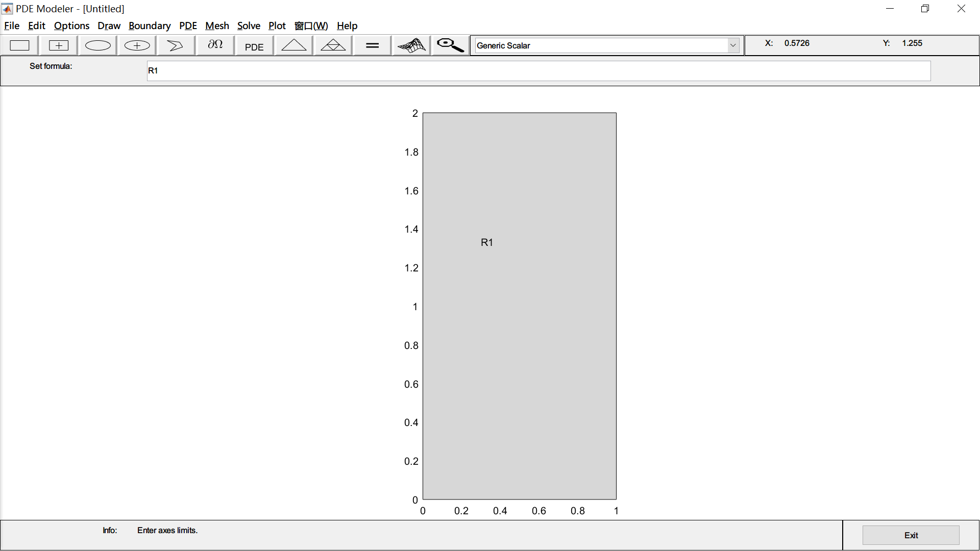Open the Generic Scalar application dropdown
980x551 pixels.
733,45
